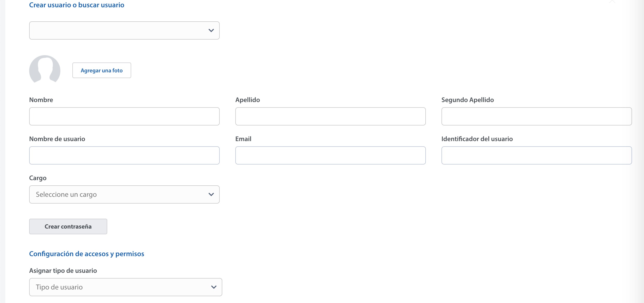Focus the Nombre de usuario field

[124, 155]
